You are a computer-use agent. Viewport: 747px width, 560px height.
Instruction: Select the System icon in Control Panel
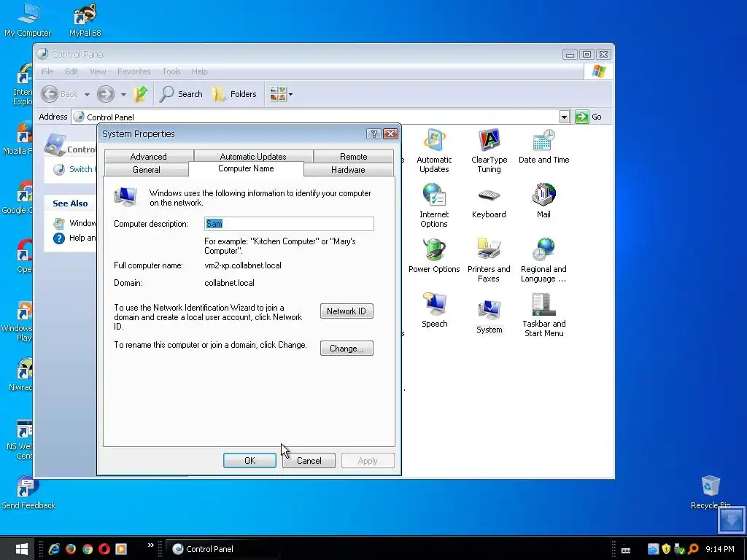pyautogui.click(x=489, y=316)
